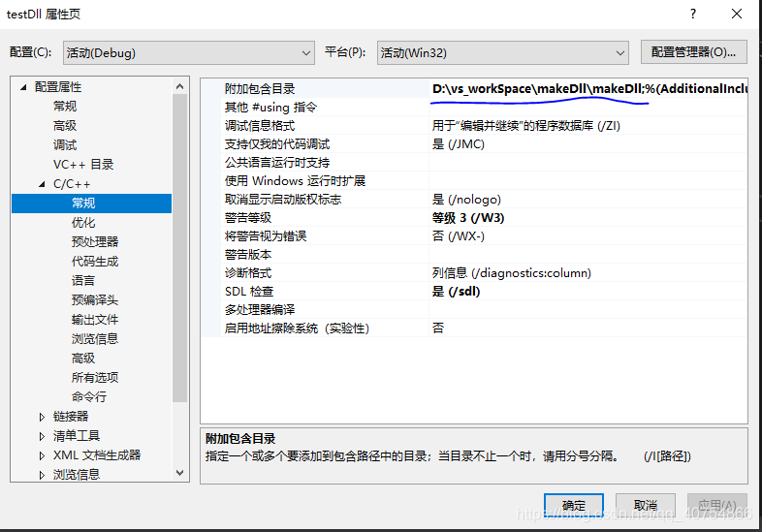Expand the XML 文档生成器 node
The height and width of the screenshot is (532, 762).
(x=42, y=455)
